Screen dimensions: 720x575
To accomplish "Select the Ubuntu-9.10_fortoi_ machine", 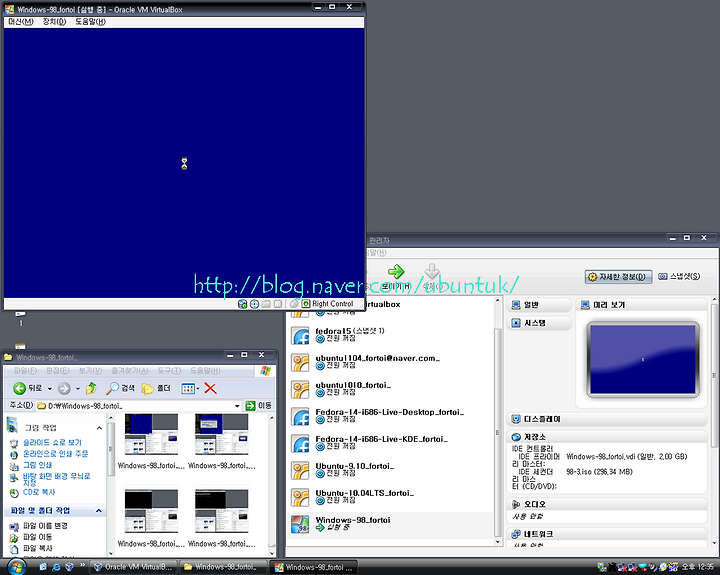I will (x=391, y=471).
